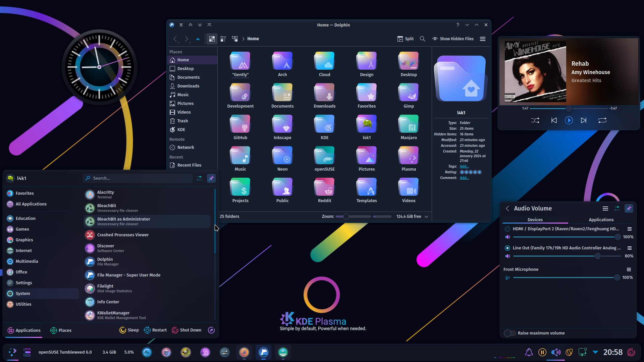644x362 pixels.
Task: Click Dolphin icon in taskbar
Action: click(x=264, y=352)
